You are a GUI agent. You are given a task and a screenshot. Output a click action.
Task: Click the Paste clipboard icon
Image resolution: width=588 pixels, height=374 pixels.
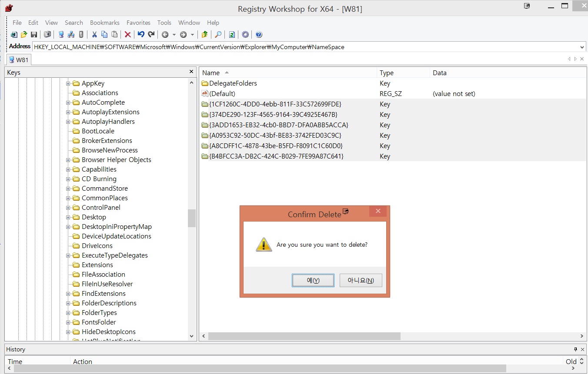pyautogui.click(x=114, y=35)
